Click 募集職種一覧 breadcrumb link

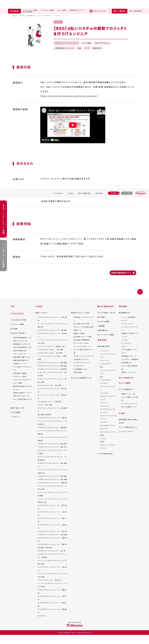[x=31, y=16]
